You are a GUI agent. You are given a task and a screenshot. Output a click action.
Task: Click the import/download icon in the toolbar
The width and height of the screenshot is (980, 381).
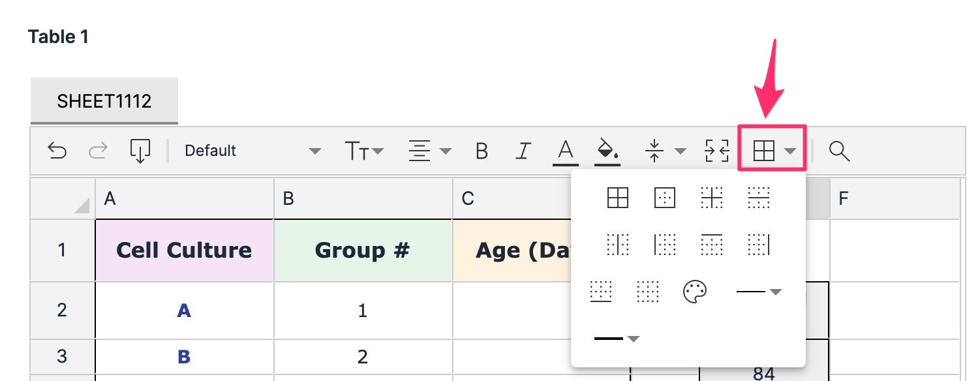(140, 151)
